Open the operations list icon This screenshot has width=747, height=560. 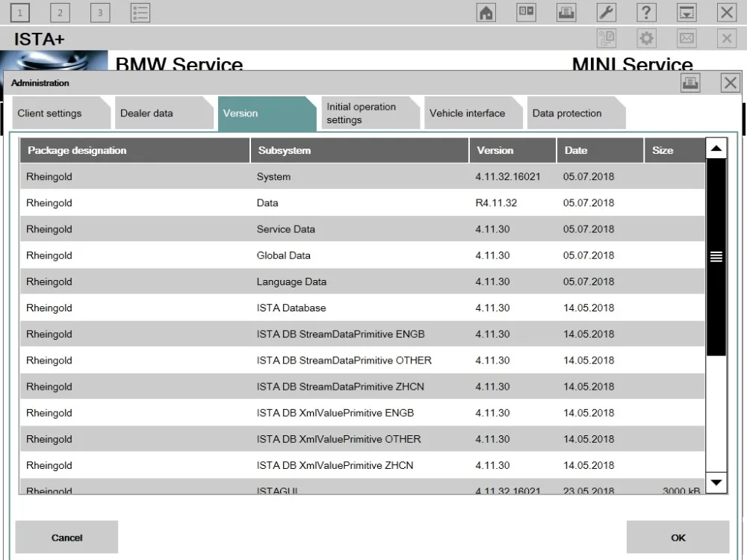(x=140, y=13)
